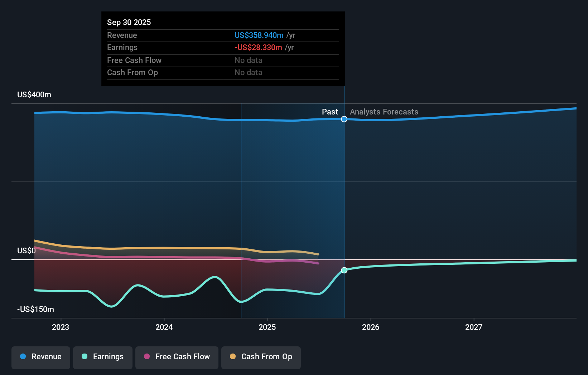Click the 2027 x-axis label

pos(474,327)
